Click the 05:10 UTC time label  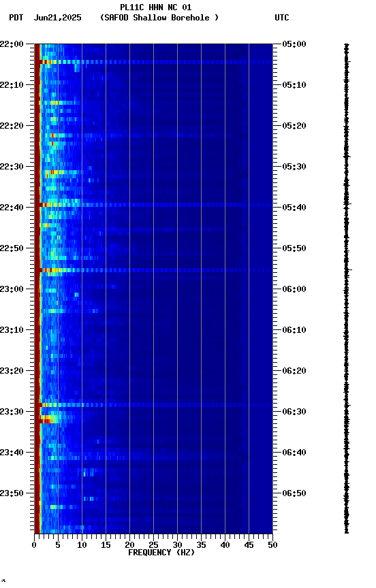click(294, 85)
